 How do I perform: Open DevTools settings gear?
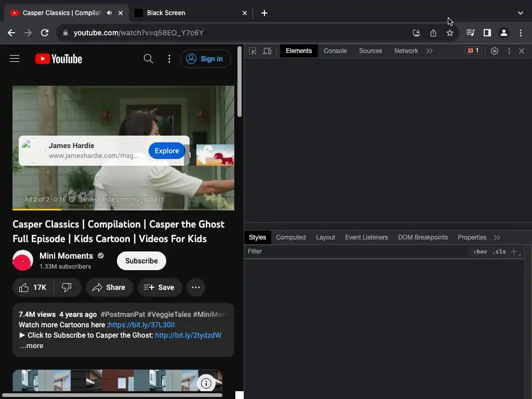(x=495, y=51)
